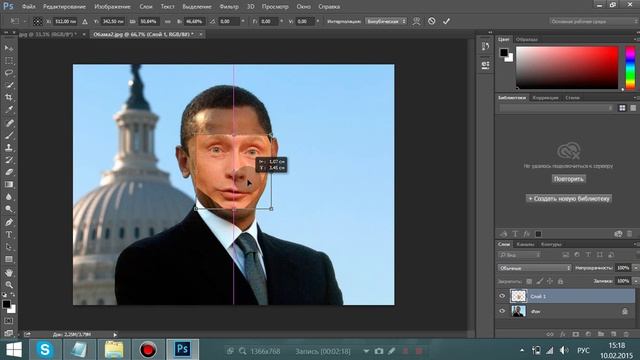Select the Move tool
The image size is (640, 360).
tap(9, 49)
